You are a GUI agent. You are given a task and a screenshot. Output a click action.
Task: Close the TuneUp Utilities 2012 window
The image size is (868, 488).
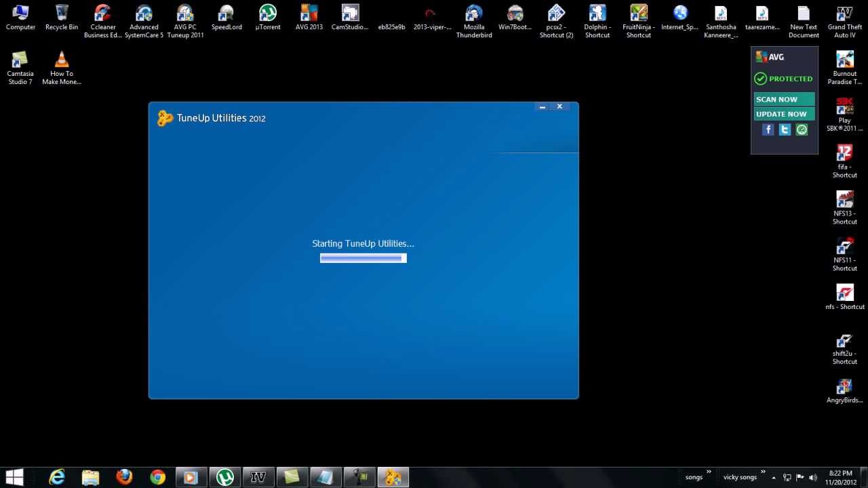point(559,106)
